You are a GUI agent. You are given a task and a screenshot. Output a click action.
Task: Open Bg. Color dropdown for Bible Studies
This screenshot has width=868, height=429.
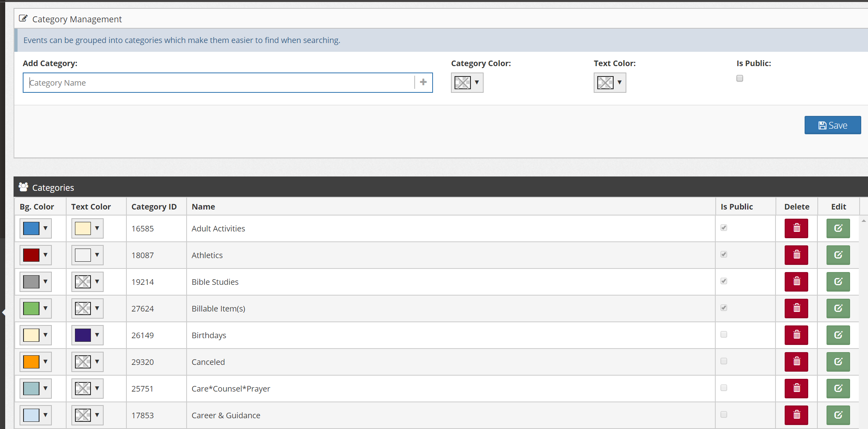[x=35, y=282]
